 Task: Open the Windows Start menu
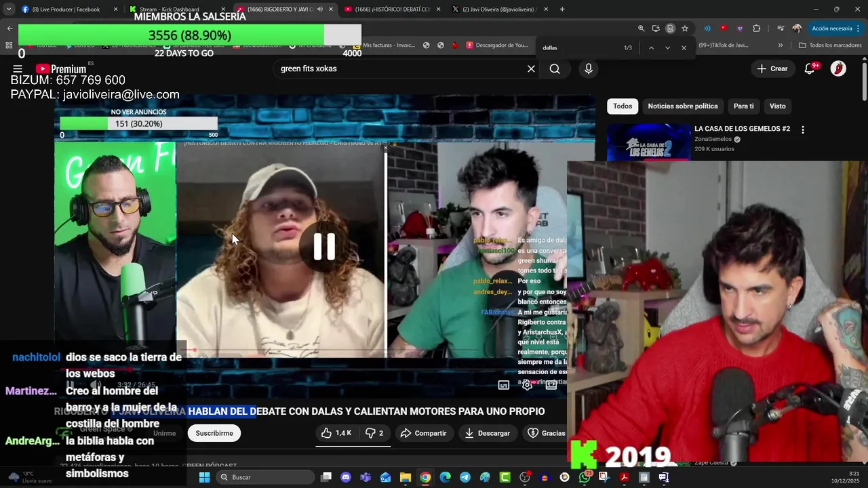[x=204, y=477]
